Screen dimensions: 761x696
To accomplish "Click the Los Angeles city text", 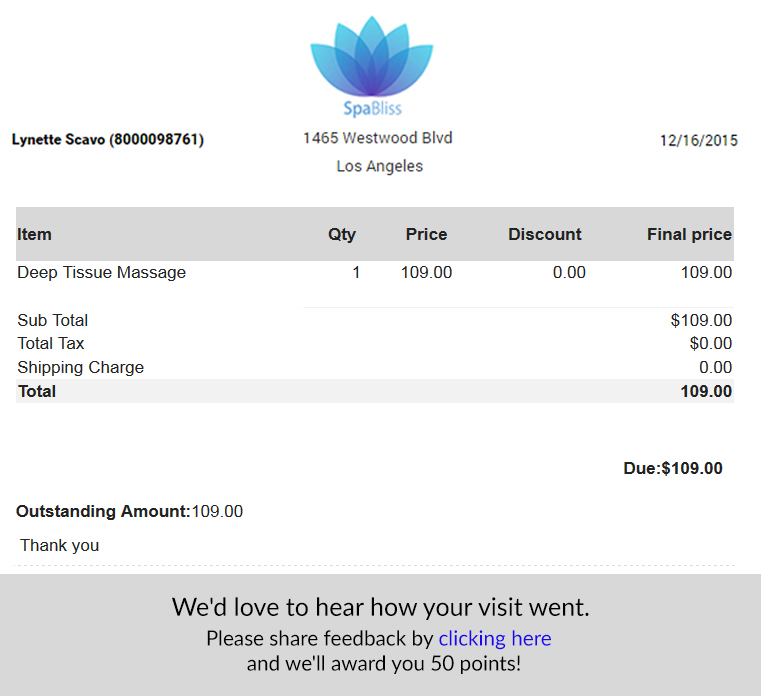I will 380,166.
